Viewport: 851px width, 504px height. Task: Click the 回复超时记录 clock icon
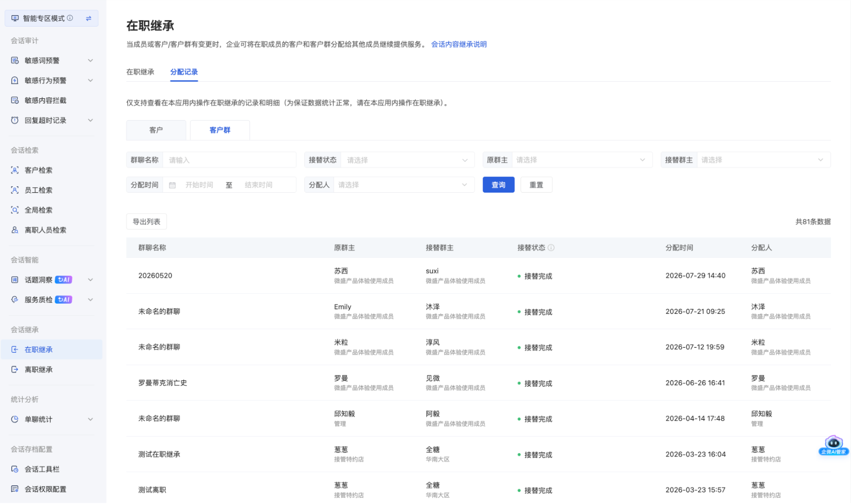click(14, 120)
